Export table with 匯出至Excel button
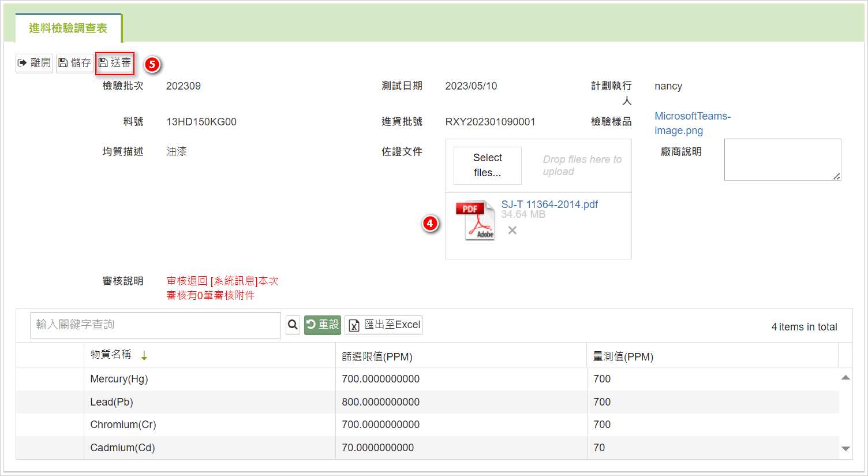The image size is (868, 476). point(384,325)
